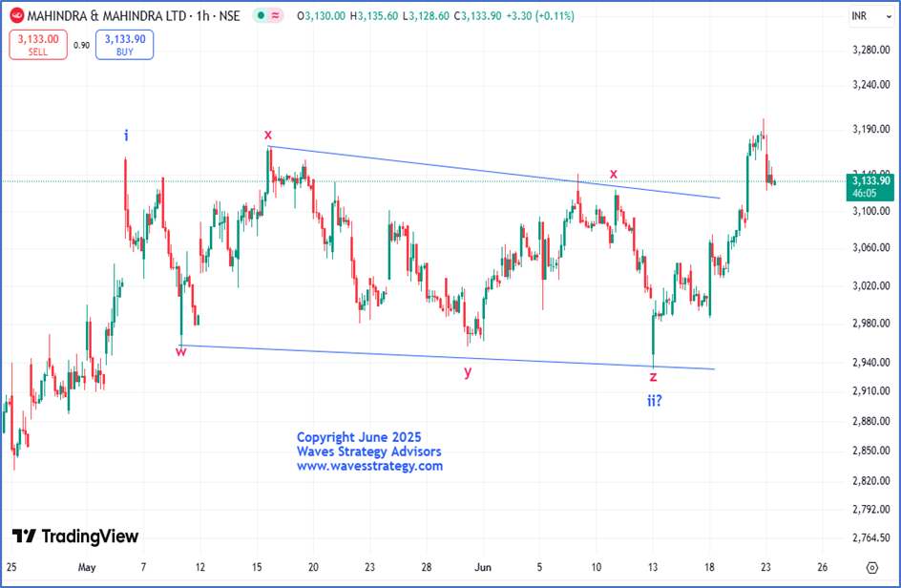Screen dimensions: 901x588
Task: Click the 3,020.00 price axis label
Action: tap(871, 285)
